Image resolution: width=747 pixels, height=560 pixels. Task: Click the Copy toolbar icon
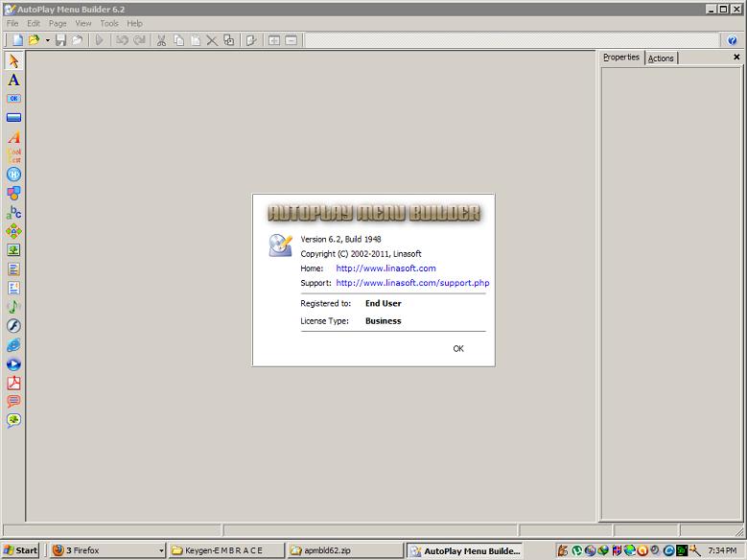click(178, 40)
